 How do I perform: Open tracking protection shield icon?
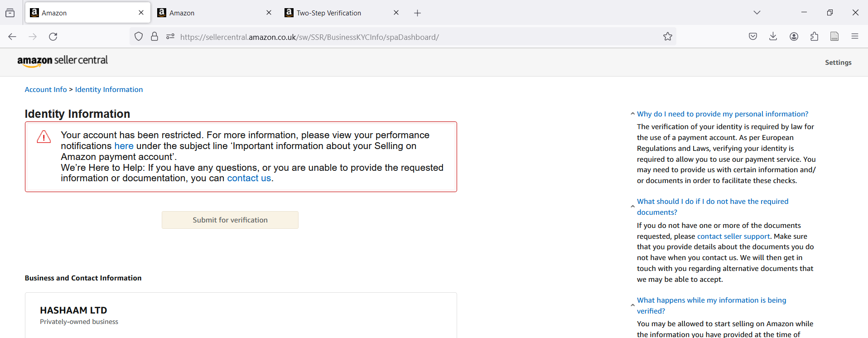(139, 37)
